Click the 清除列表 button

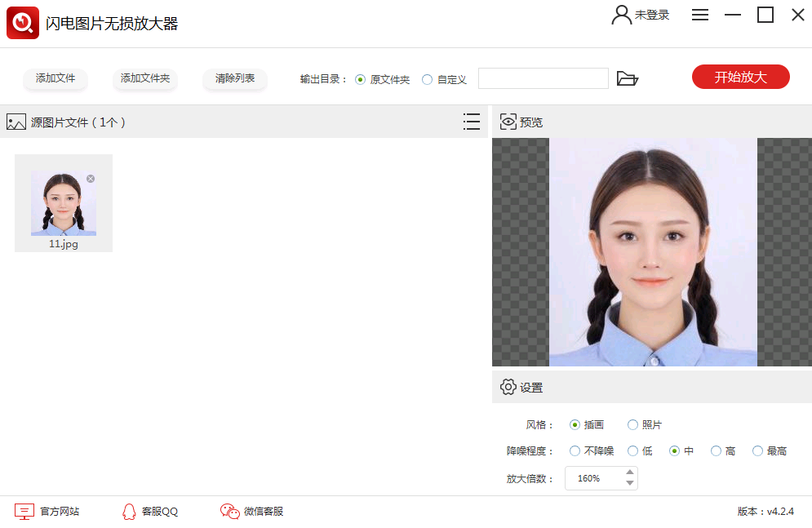(235, 78)
